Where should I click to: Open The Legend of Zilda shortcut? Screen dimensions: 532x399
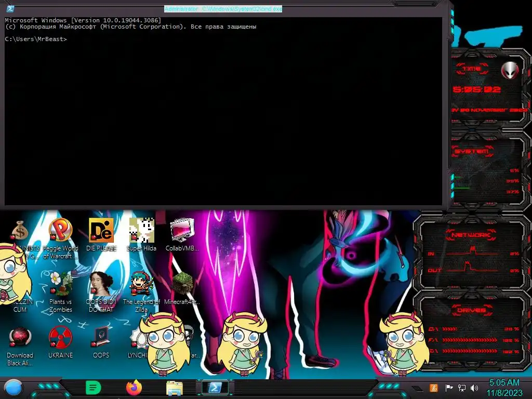(x=141, y=292)
